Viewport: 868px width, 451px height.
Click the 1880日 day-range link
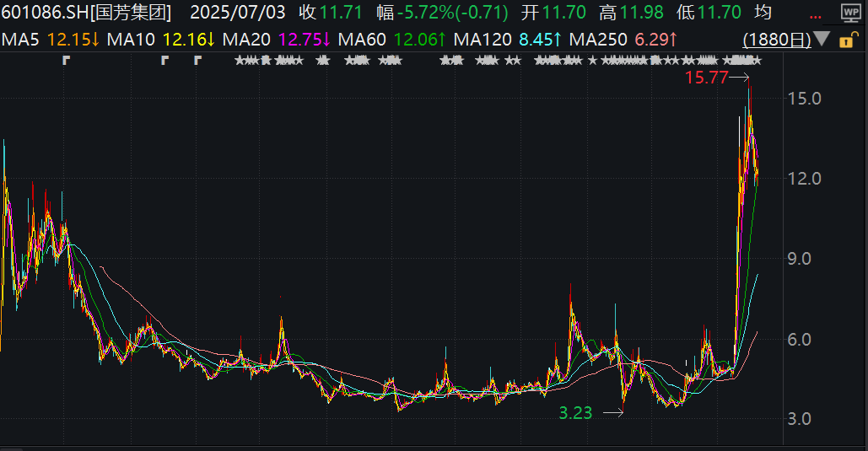(776, 40)
